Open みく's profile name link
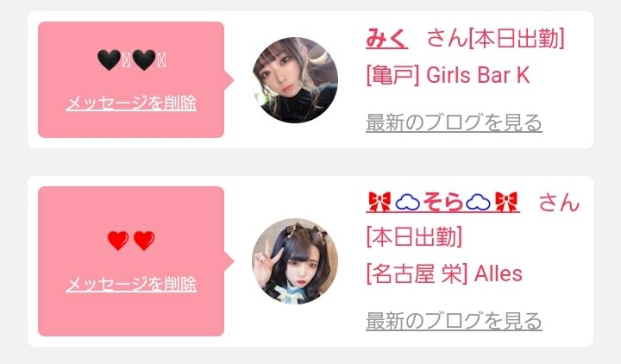The image size is (621, 364). tap(386, 39)
